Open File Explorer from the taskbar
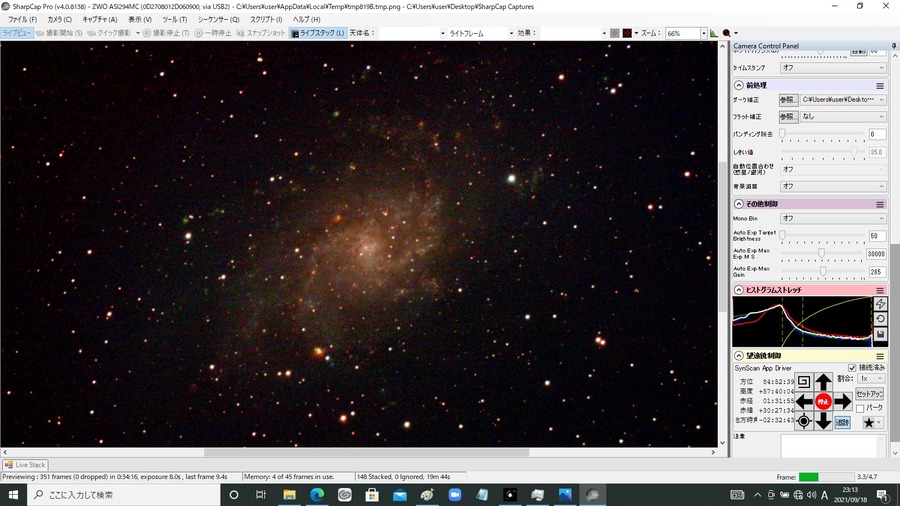 pos(289,495)
